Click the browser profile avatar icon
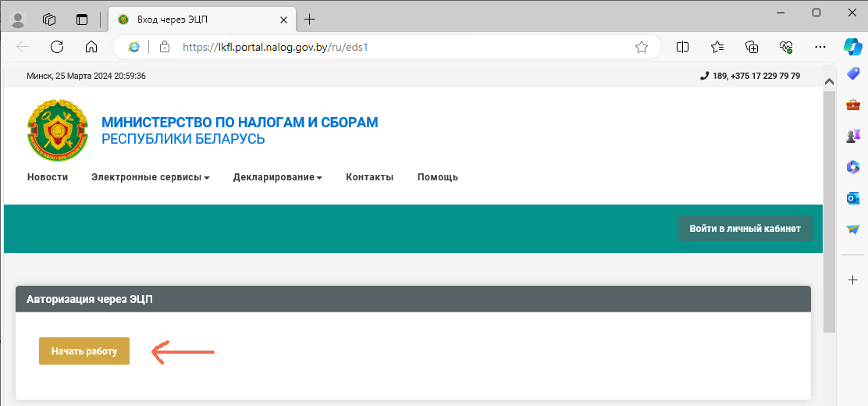The image size is (868, 406). coord(19,20)
